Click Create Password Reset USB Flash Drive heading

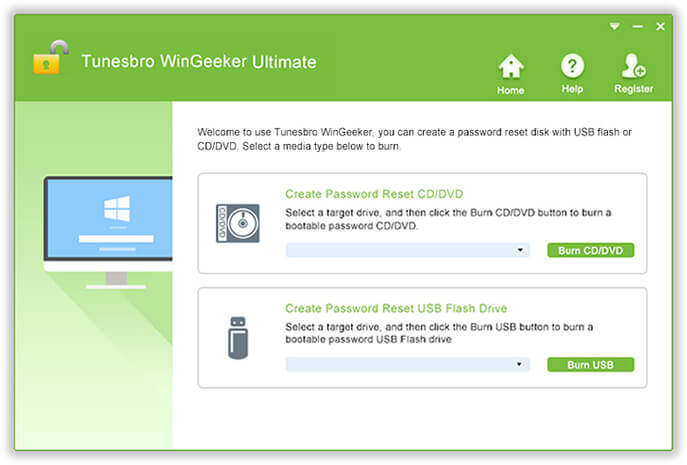tap(396, 309)
